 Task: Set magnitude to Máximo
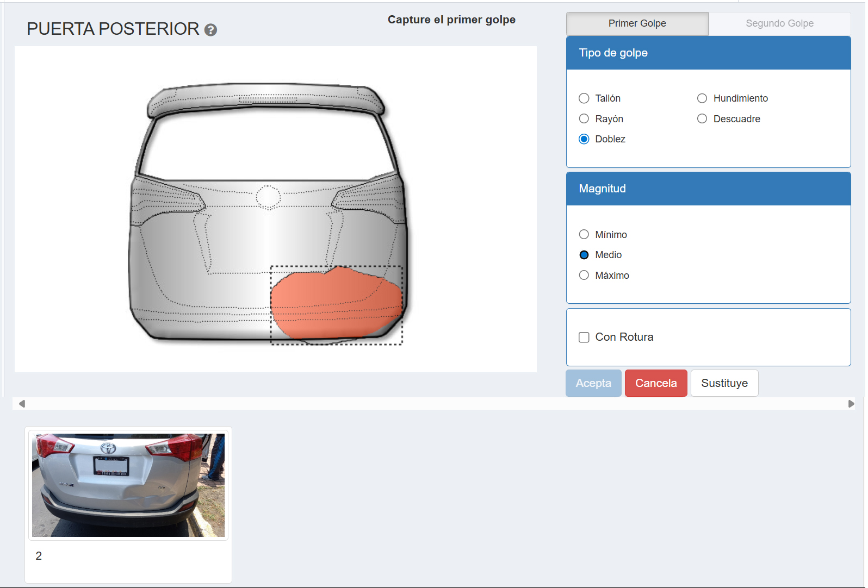click(584, 276)
